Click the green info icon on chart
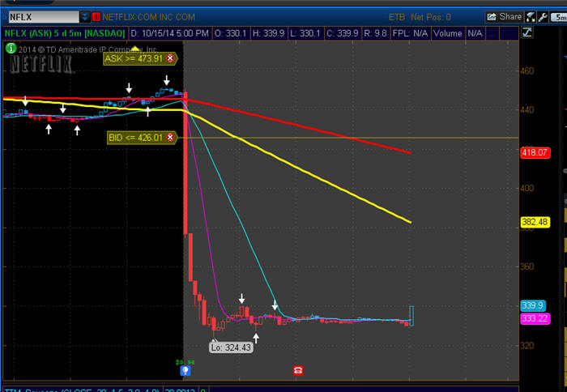The image size is (567, 392). point(11,48)
